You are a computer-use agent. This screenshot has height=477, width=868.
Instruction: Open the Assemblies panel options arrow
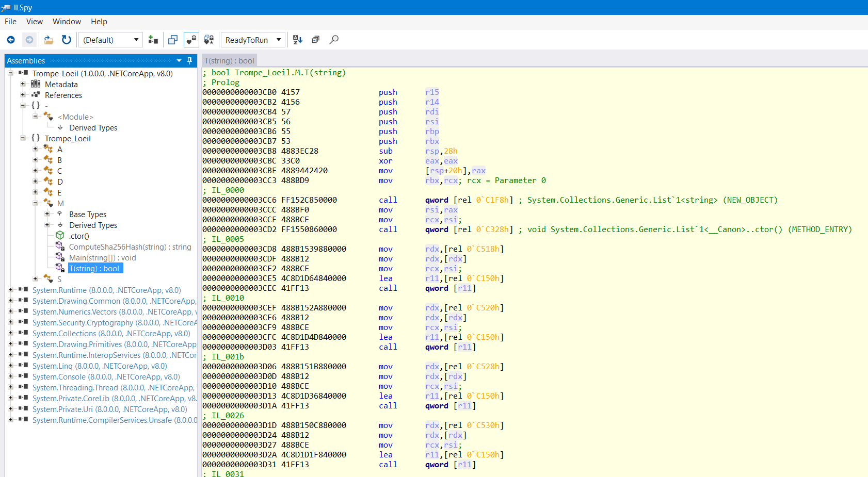coord(179,61)
